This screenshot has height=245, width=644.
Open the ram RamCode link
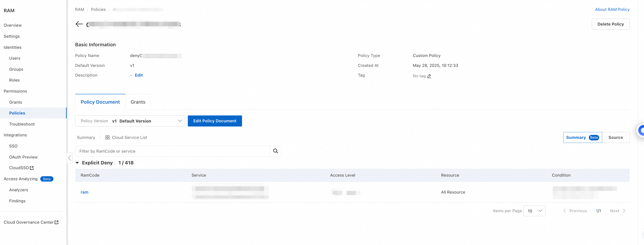85,192
